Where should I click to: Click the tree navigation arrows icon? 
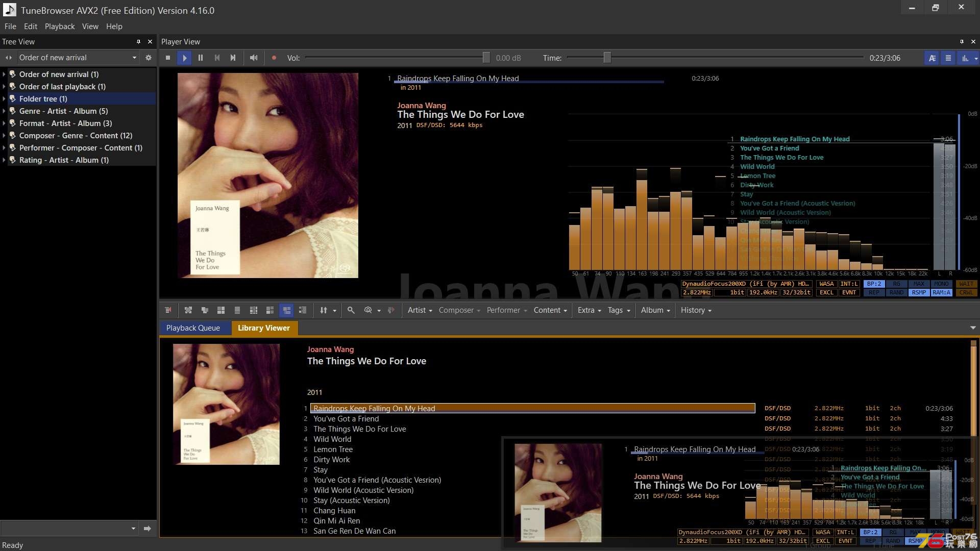[9, 58]
